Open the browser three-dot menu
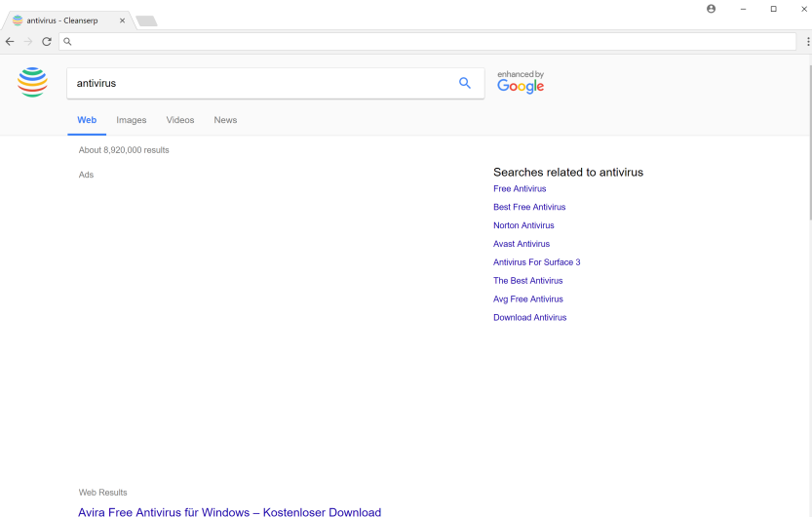 click(807, 41)
